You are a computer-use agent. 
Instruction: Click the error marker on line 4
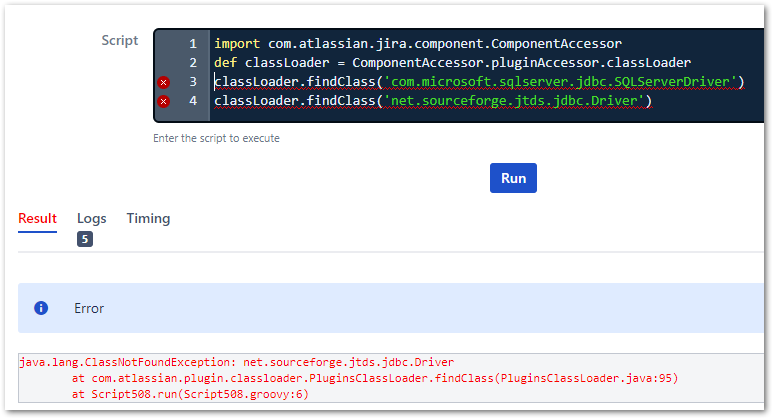tap(164, 102)
